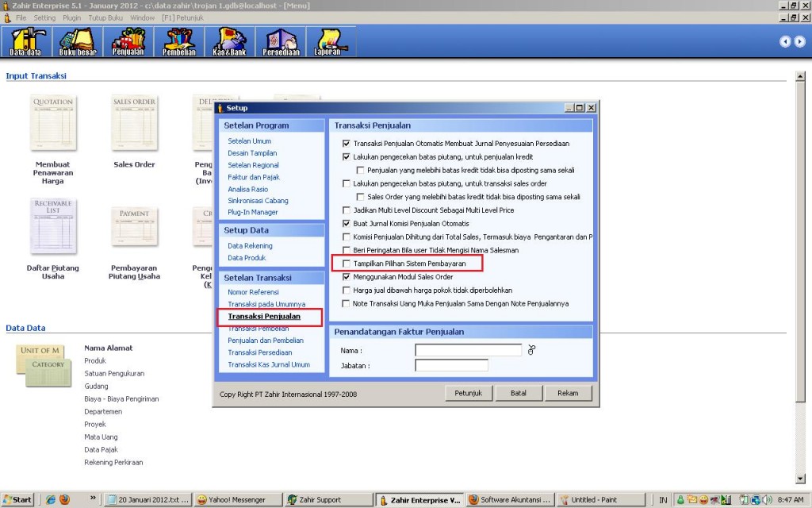Click the Batal button to cancel
Screen dimensions: 812x508
pos(519,393)
